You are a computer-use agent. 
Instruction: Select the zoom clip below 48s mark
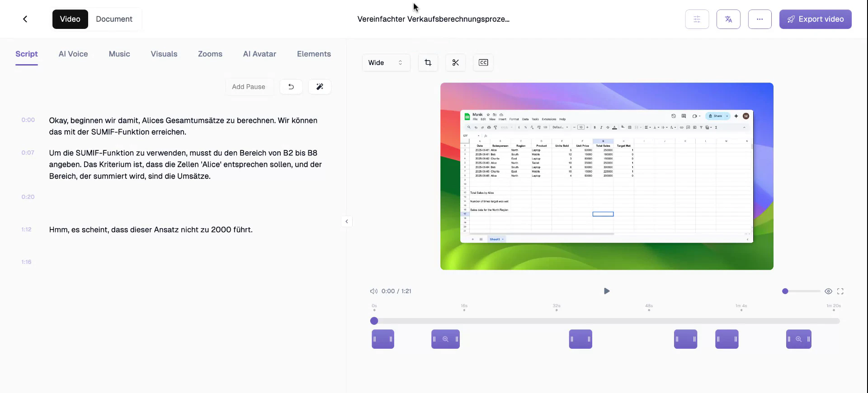point(685,339)
